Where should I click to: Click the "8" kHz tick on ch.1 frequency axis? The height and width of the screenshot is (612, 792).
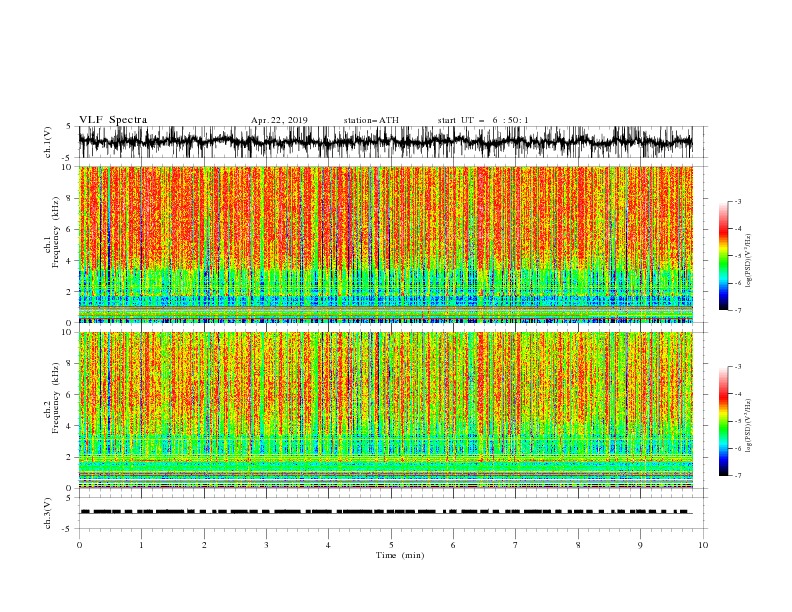click(69, 198)
